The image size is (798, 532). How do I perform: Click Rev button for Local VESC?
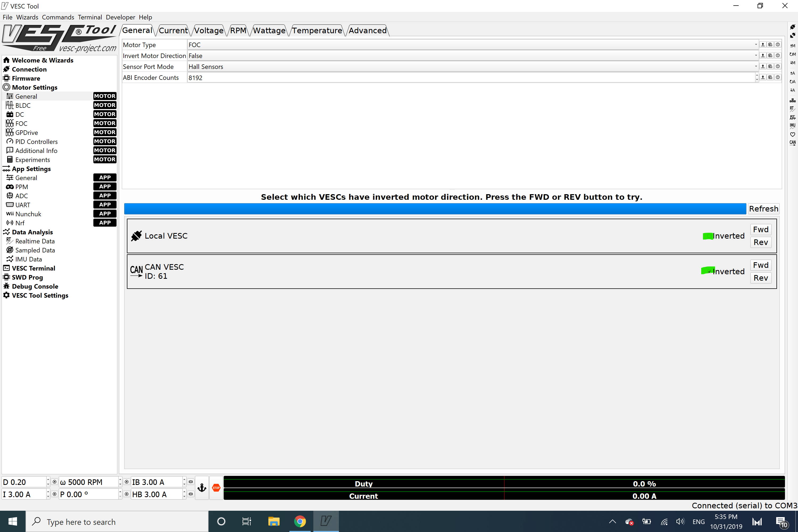[x=761, y=242]
